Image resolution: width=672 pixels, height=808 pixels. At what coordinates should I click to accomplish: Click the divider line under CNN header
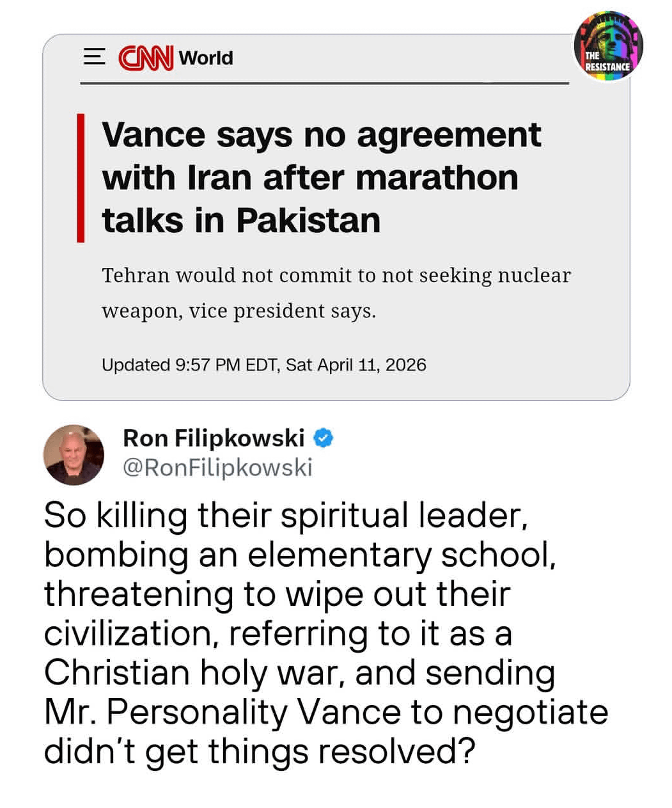[x=324, y=83]
